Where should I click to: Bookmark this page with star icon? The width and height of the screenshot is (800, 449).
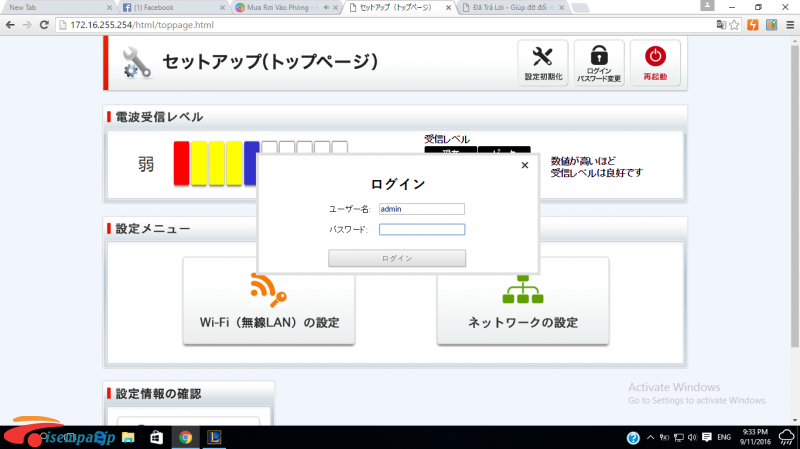[735, 24]
